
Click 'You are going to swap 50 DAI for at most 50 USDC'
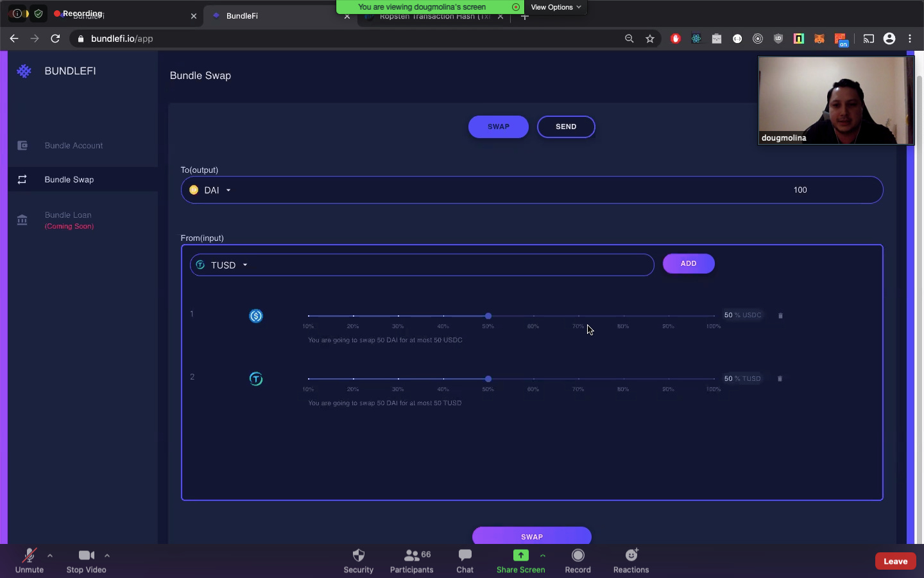(385, 340)
